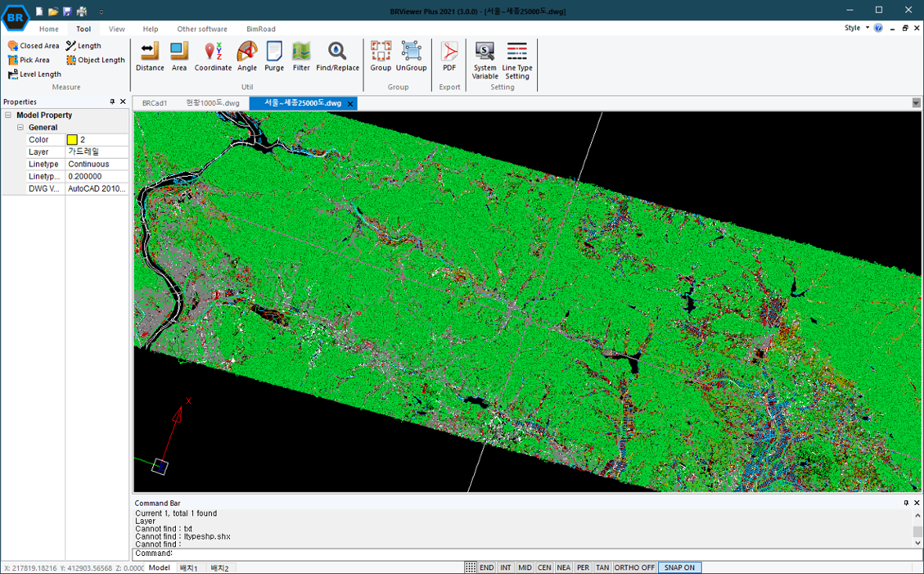Switch to the BimRoad ribbon tab
The width and height of the screenshot is (924, 574).
click(x=261, y=28)
